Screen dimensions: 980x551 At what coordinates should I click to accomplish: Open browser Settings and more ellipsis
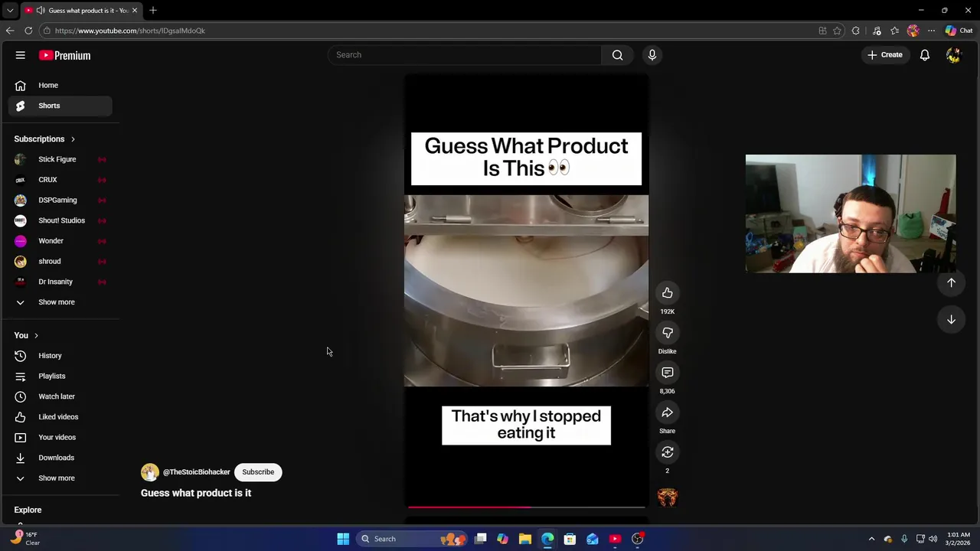tap(931, 31)
